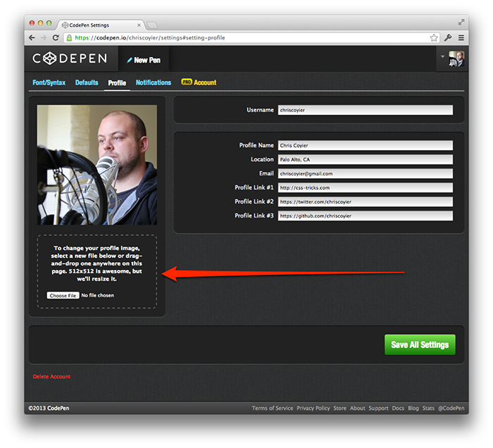Screen dimensions: 493x448
Task: Bookmark page with the star icon
Action: click(x=434, y=38)
